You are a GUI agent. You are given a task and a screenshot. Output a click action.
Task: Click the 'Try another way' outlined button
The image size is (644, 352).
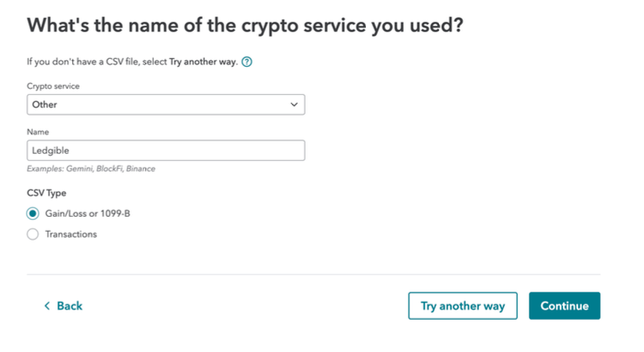463,306
